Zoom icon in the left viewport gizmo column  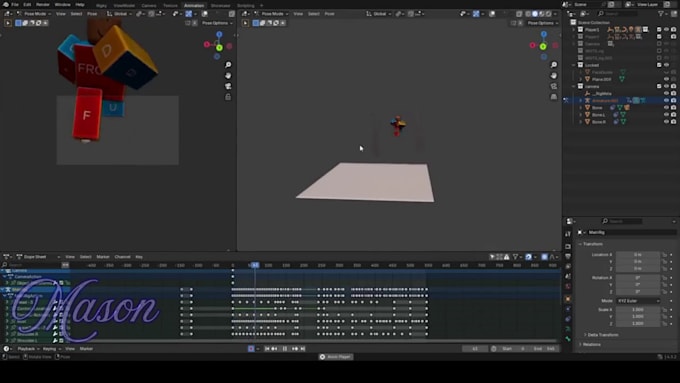coord(228,65)
